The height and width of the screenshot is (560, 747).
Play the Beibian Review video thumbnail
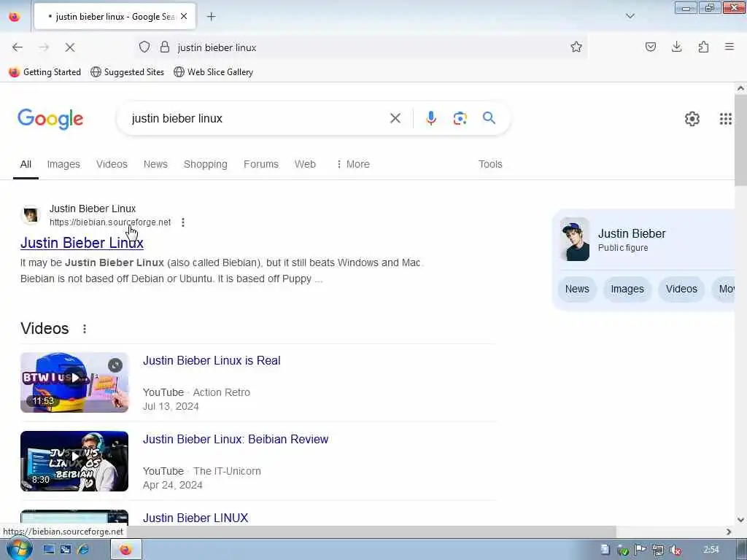click(x=74, y=461)
